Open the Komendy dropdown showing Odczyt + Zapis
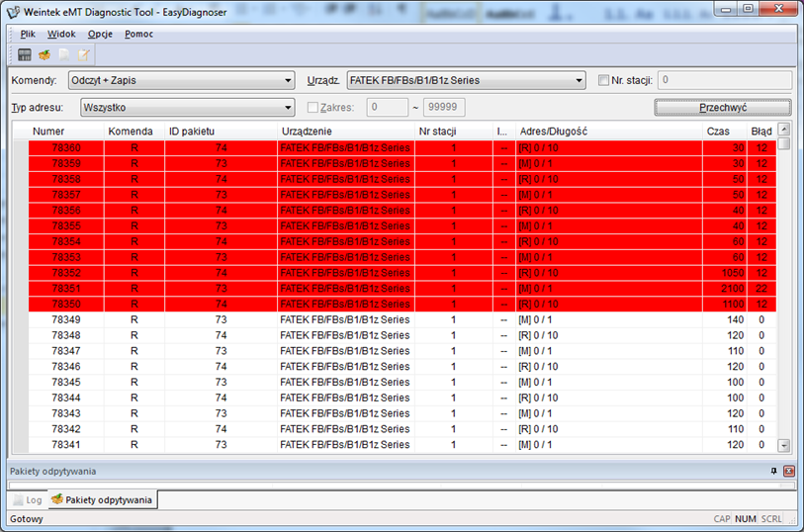The height and width of the screenshot is (532, 804). [181, 80]
